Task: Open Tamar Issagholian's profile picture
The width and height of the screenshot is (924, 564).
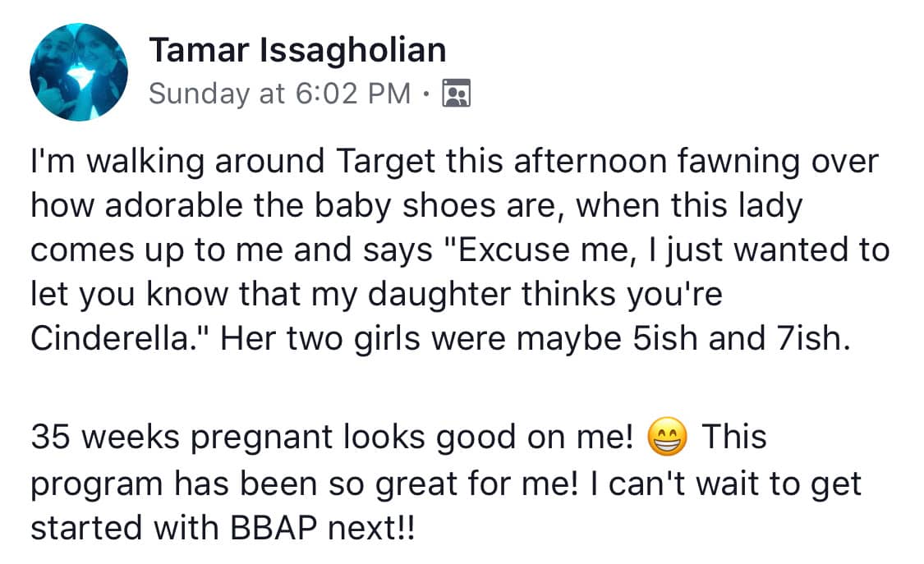Action: (x=78, y=71)
